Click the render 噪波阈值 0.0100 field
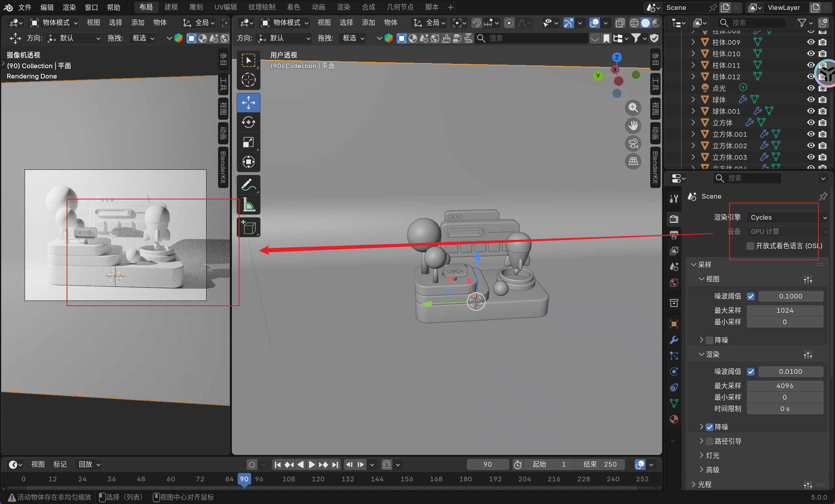This screenshot has height=504, width=835. pyautogui.click(x=790, y=372)
